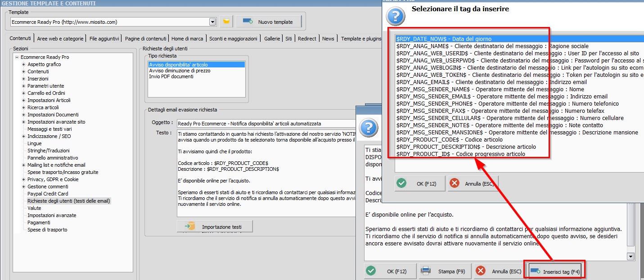This screenshot has width=644, height=280.
Task: Select Spese trasporto/incasso gratuite item
Action: click(63, 172)
